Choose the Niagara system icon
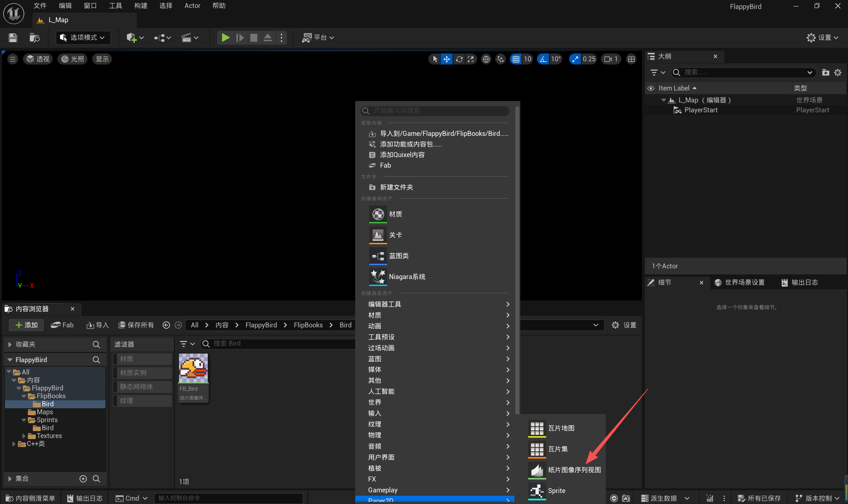Viewport: 848px width, 504px height. [x=378, y=276]
